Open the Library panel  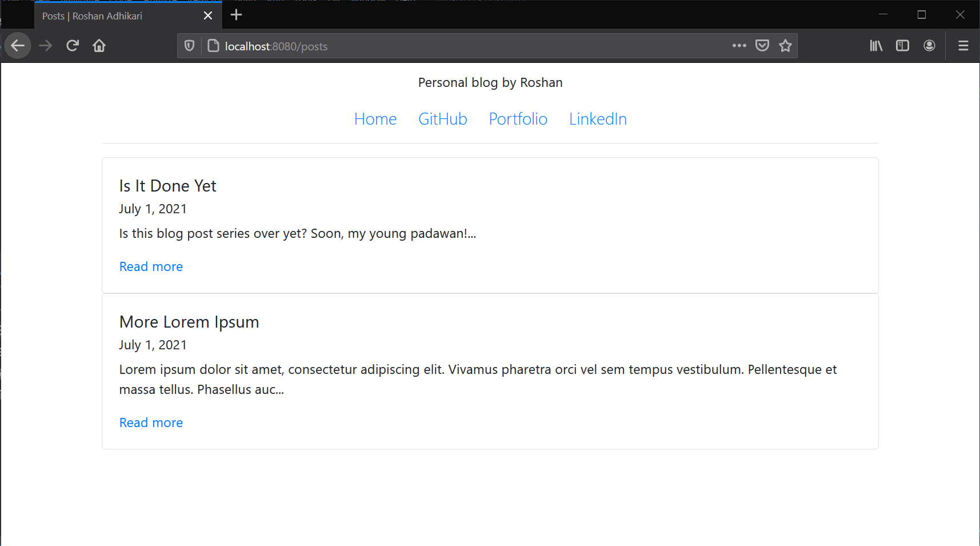[876, 46]
